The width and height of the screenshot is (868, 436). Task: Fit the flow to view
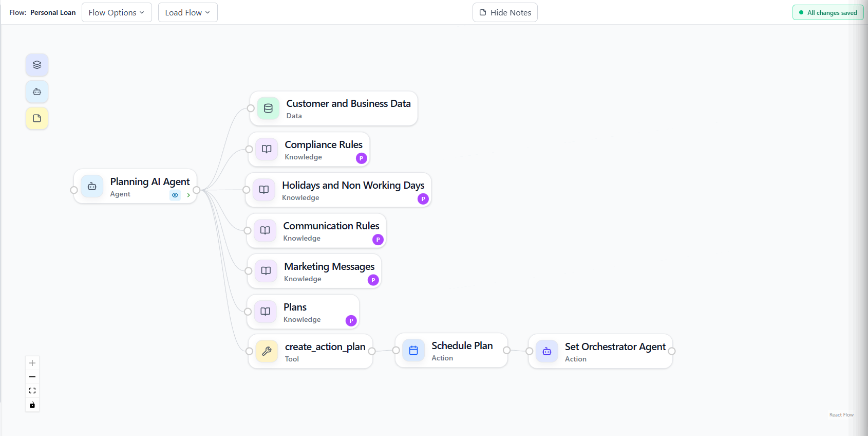32,391
